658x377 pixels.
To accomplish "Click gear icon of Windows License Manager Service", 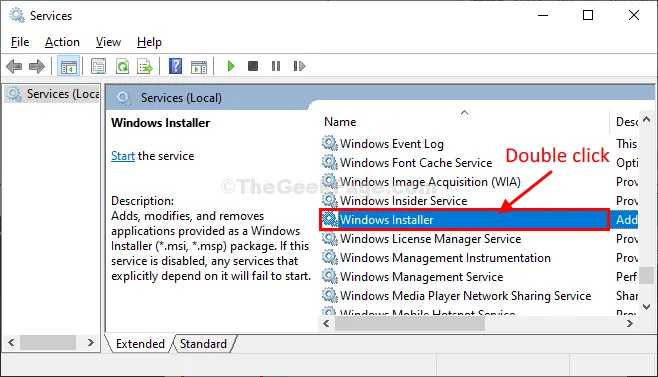I will pyautogui.click(x=330, y=238).
